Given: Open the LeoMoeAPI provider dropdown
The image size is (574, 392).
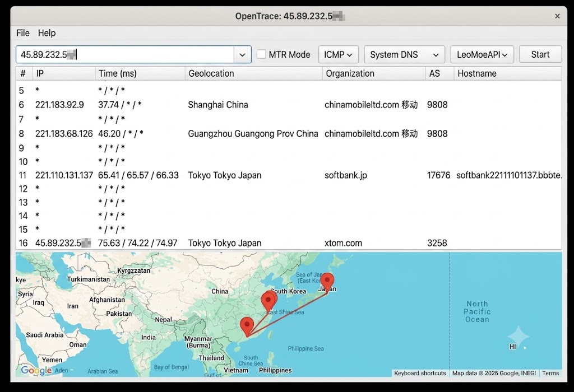Looking at the screenshot, I should 482,54.
